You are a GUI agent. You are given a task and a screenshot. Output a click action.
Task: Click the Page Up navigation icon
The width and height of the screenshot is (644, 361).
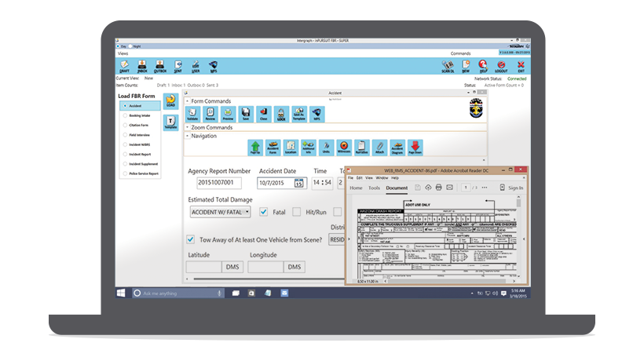pos(255,148)
